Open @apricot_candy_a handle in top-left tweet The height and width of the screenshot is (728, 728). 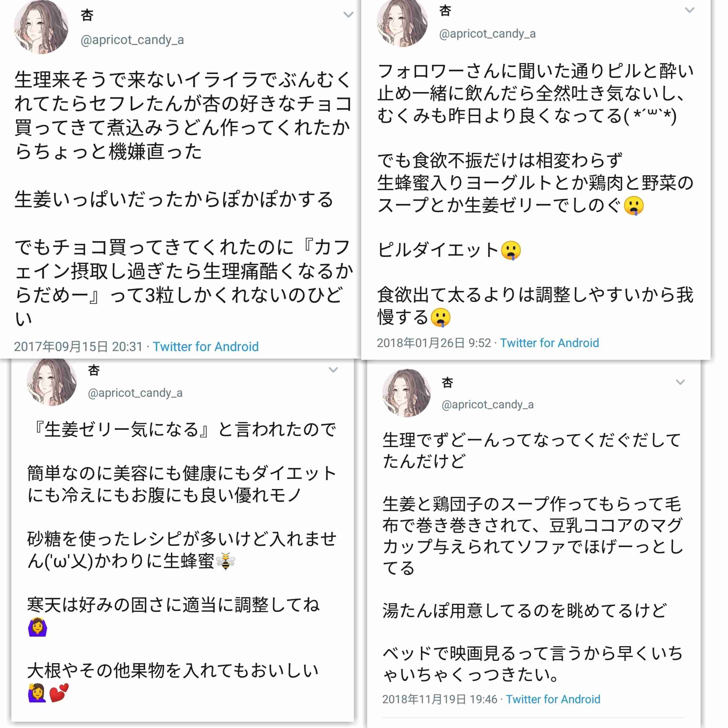tap(132, 40)
